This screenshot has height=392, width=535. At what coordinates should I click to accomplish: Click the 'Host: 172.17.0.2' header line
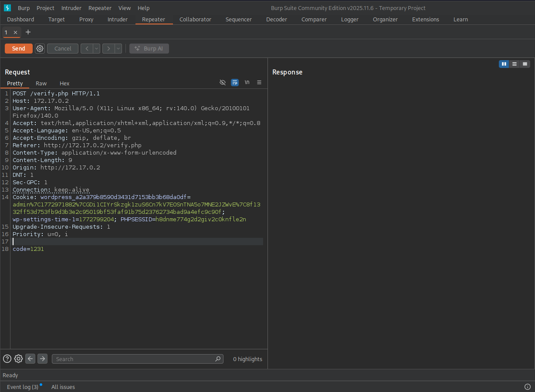click(41, 101)
